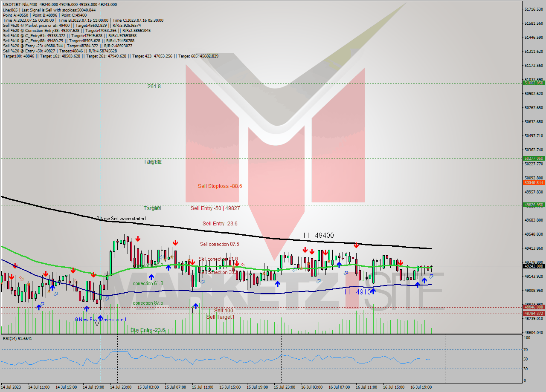The height and width of the screenshot is (392, 546).
Task: Select the red sell arrow above the 14 Jul 23:00 candles
Action: 137,239
